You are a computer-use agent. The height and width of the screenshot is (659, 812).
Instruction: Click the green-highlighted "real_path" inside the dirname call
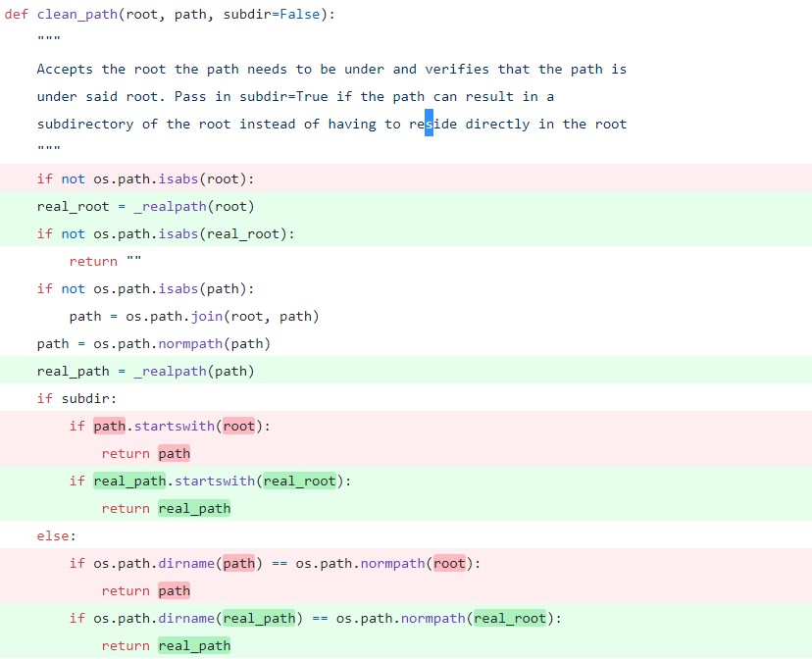259,619
